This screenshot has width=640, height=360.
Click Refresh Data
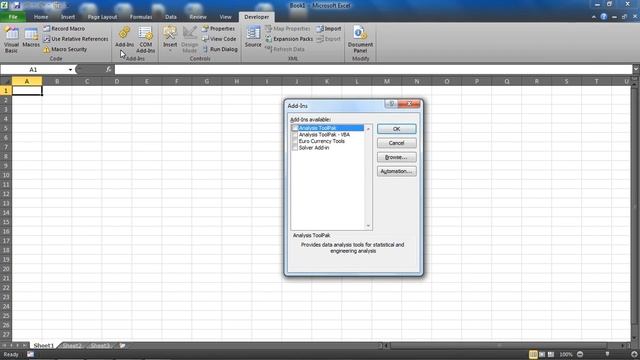pyautogui.click(x=284, y=49)
